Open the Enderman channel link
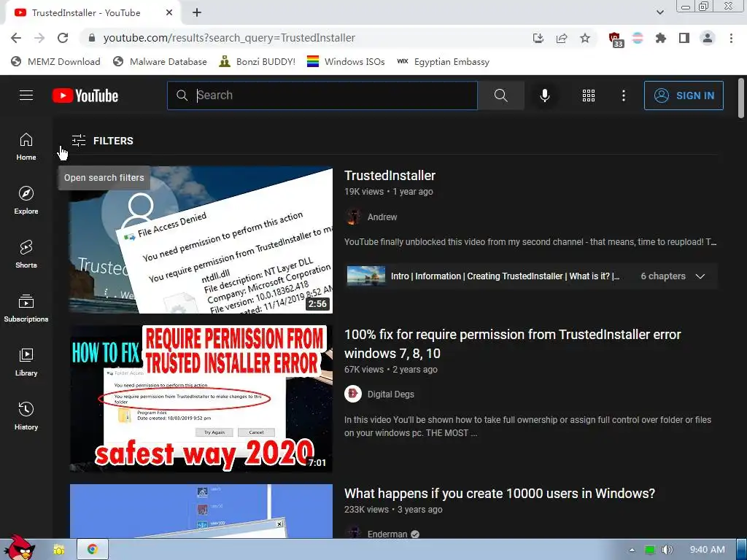 [387, 534]
